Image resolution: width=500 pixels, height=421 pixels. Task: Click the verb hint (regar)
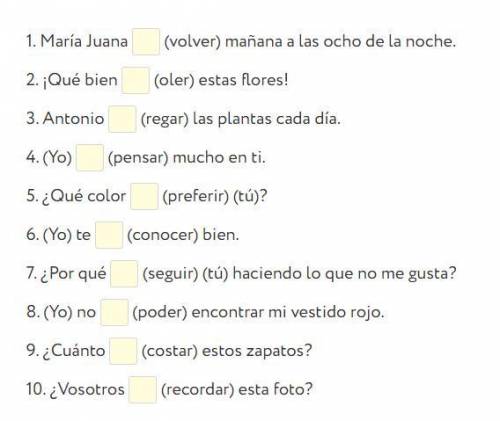[165, 119]
